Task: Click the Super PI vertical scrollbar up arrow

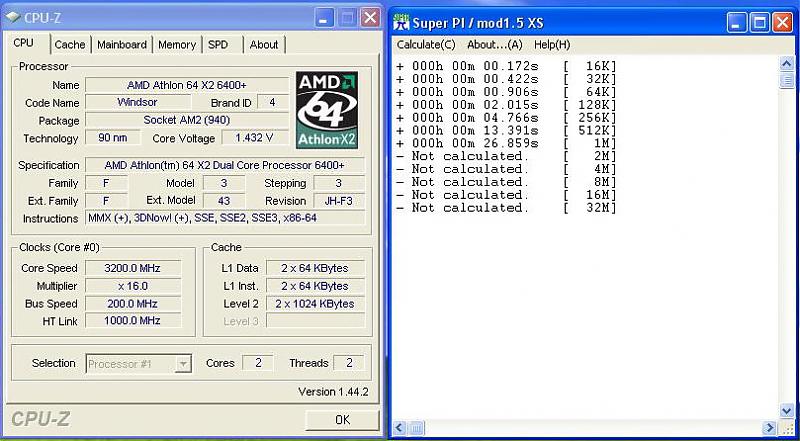Action: tap(787, 63)
